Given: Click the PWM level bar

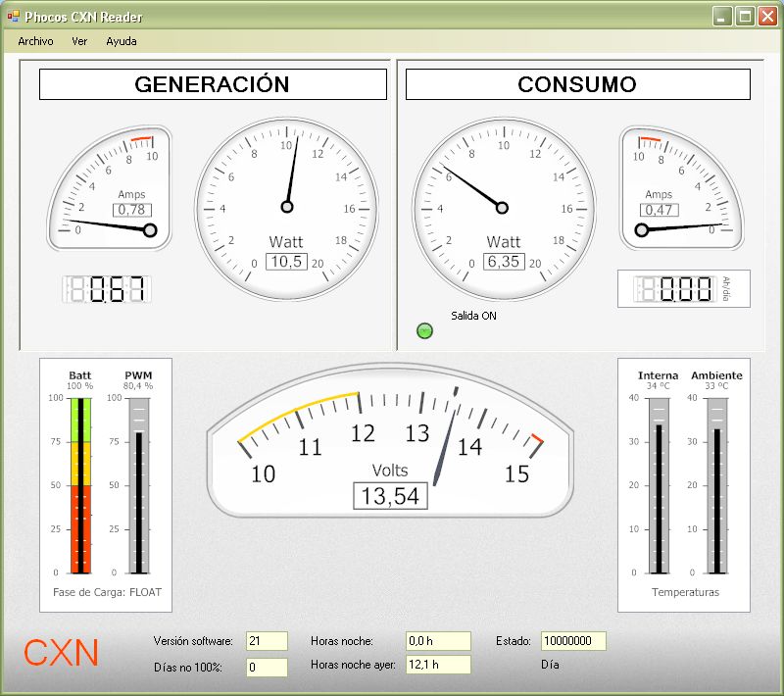Looking at the screenshot, I should tap(139, 485).
